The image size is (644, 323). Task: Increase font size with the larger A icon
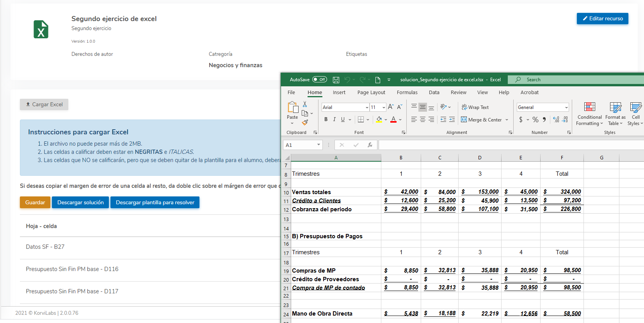click(x=391, y=107)
